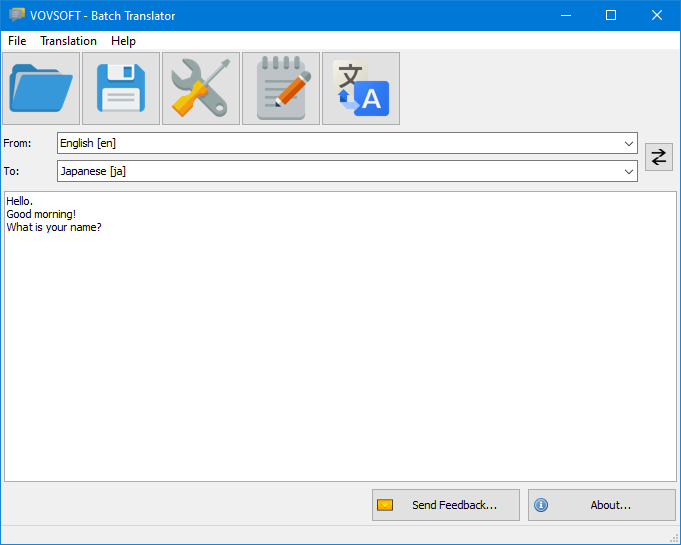The width and height of the screenshot is (681, 545).
Task: Click the 'What is your name?' line
Action: point(54,227)
